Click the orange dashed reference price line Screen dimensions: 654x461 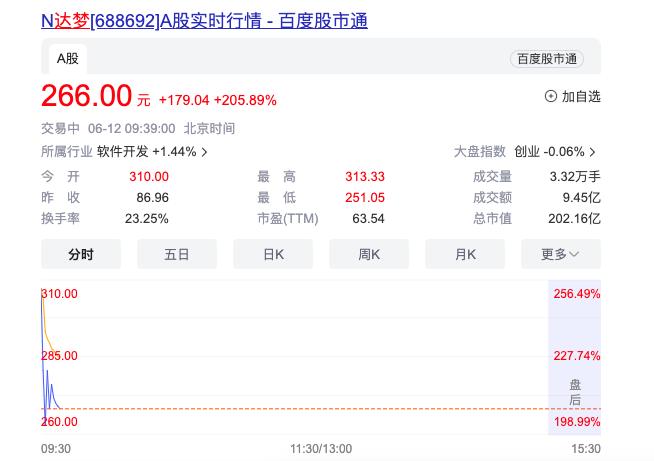coord(300,409)
